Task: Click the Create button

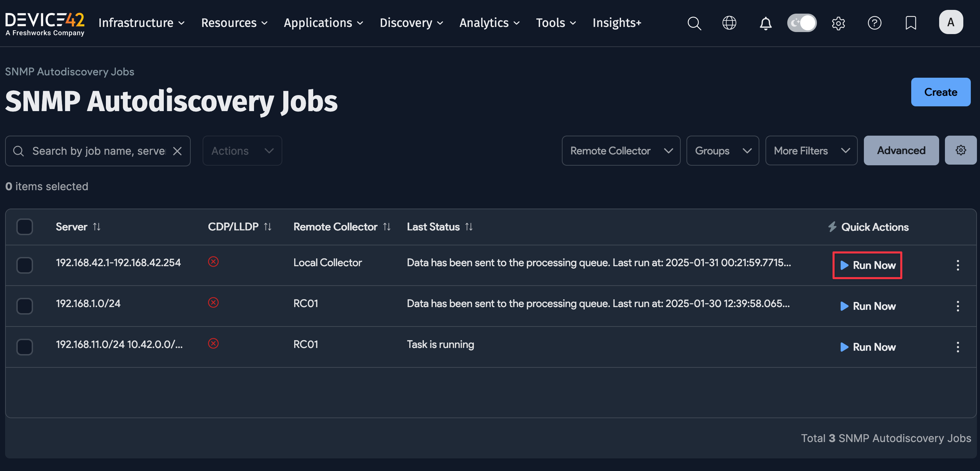Action: point(941,92)
